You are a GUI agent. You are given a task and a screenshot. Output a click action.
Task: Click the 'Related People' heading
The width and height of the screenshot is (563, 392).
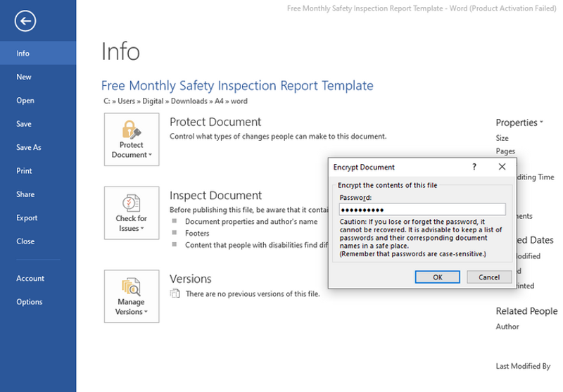pos(526,311)
